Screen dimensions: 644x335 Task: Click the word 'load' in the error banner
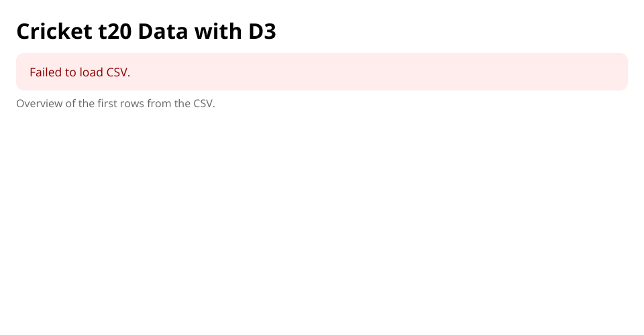[91, 72]
